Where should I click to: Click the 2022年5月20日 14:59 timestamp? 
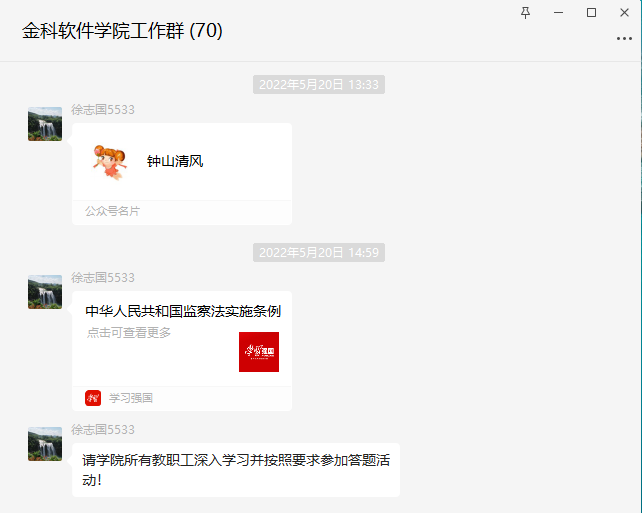[x=319, y=252]
